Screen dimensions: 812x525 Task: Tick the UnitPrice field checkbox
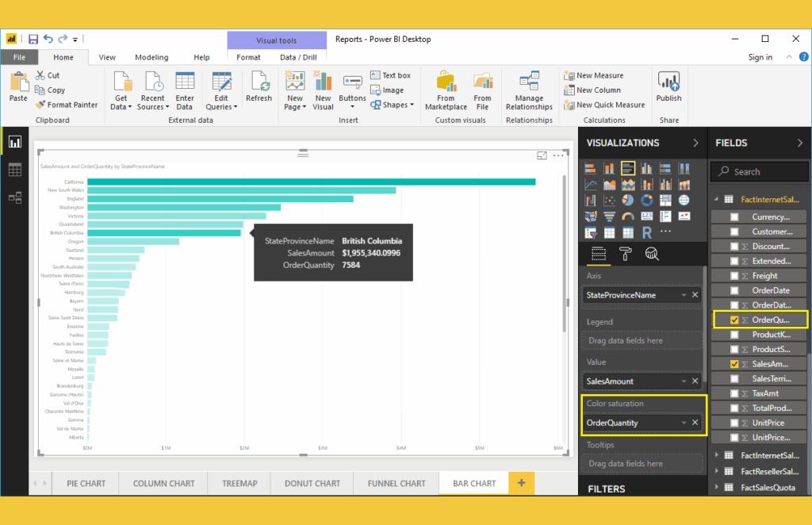point(733,423)
